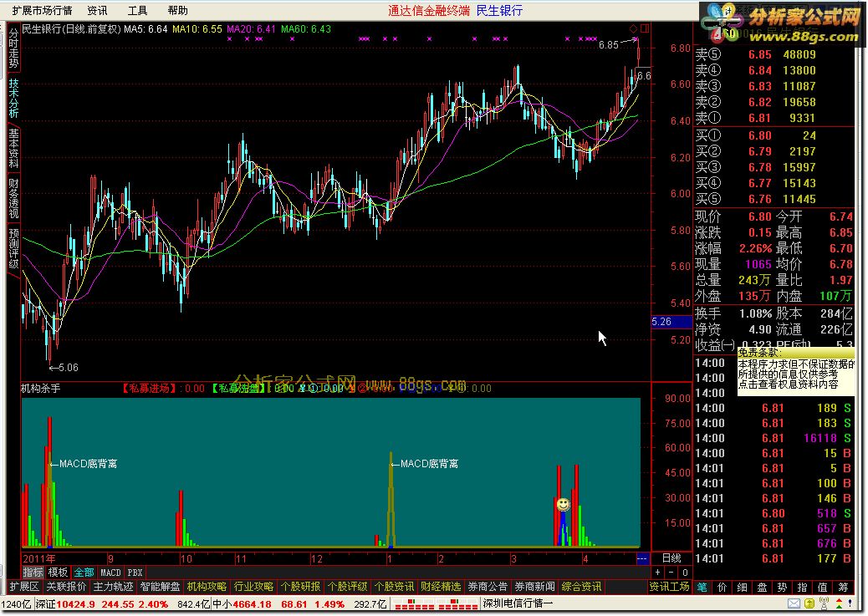Select the 指标 tab below the chart
868x616 pixels.
[x=33, y=573]
